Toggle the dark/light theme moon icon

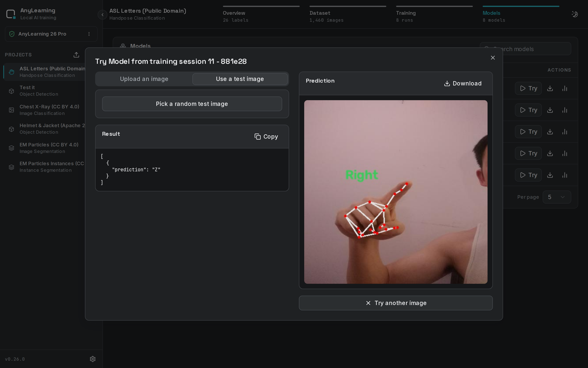(x=575, y=14)
